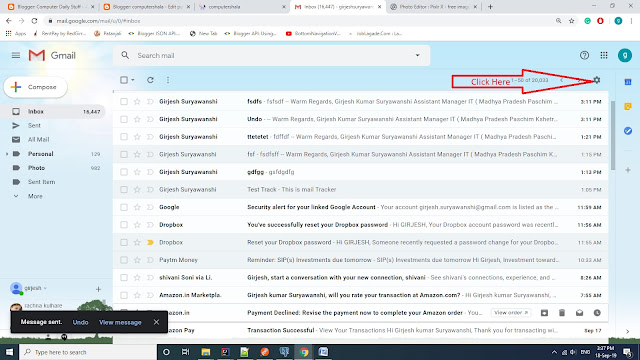Image resolution: width=640 pixels, height=360 pixels.
Task: Expand the Personal label
Action: point(7,154)
